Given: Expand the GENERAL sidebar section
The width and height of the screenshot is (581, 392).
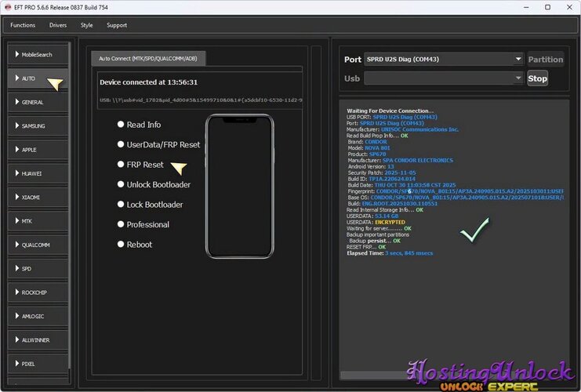Looking at the screenshot, I should 38,102.
